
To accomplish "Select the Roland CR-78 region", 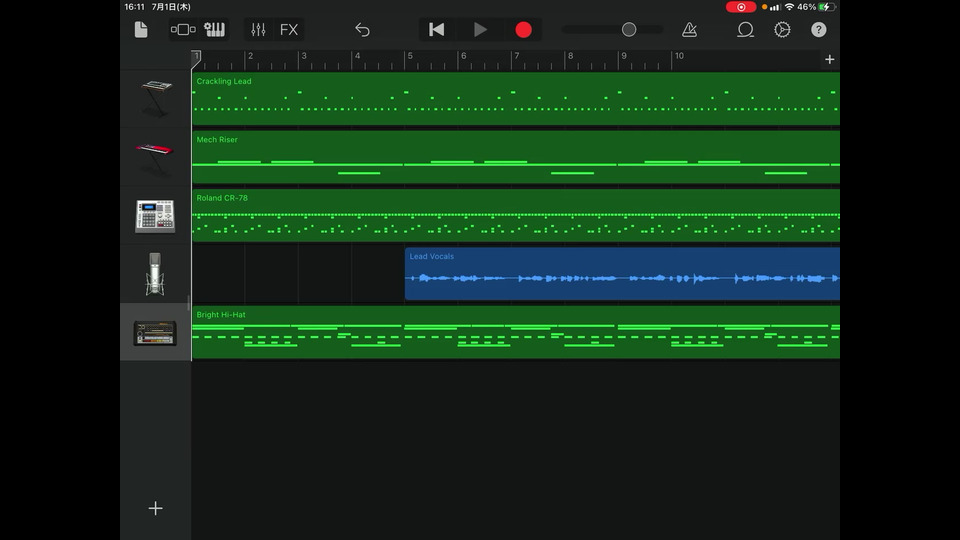I will click(516, 216).
